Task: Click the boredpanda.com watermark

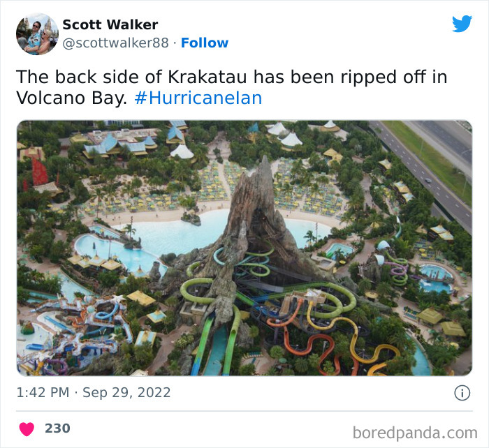Action: [x=415, y=433]
